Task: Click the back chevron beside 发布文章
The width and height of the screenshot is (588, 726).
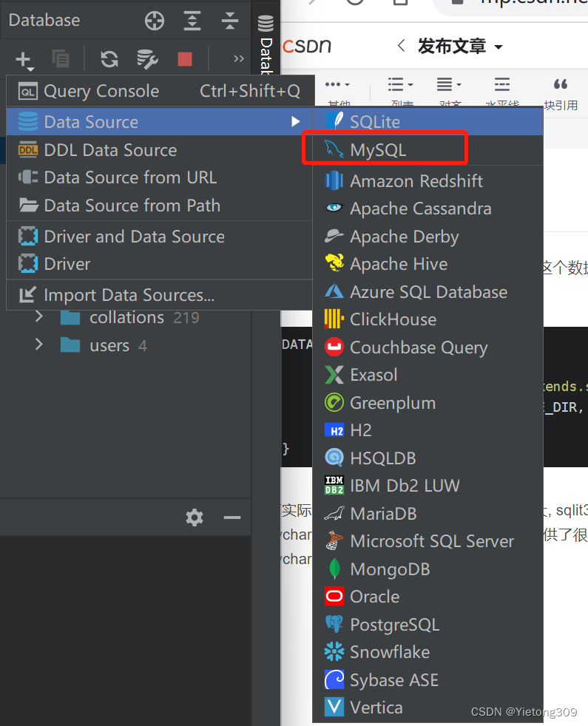Action: (x=400, y=45)
